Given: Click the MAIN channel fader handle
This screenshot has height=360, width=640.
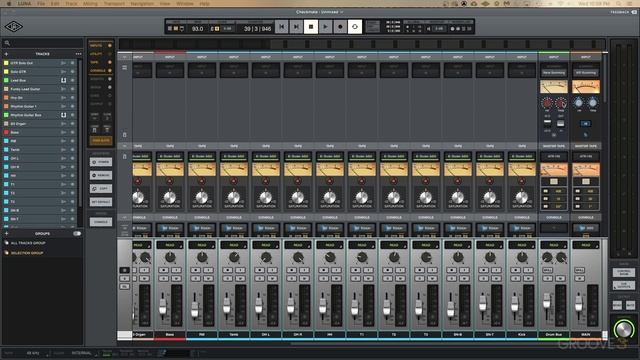Looking at the screenshot, I should coord(578,303).
